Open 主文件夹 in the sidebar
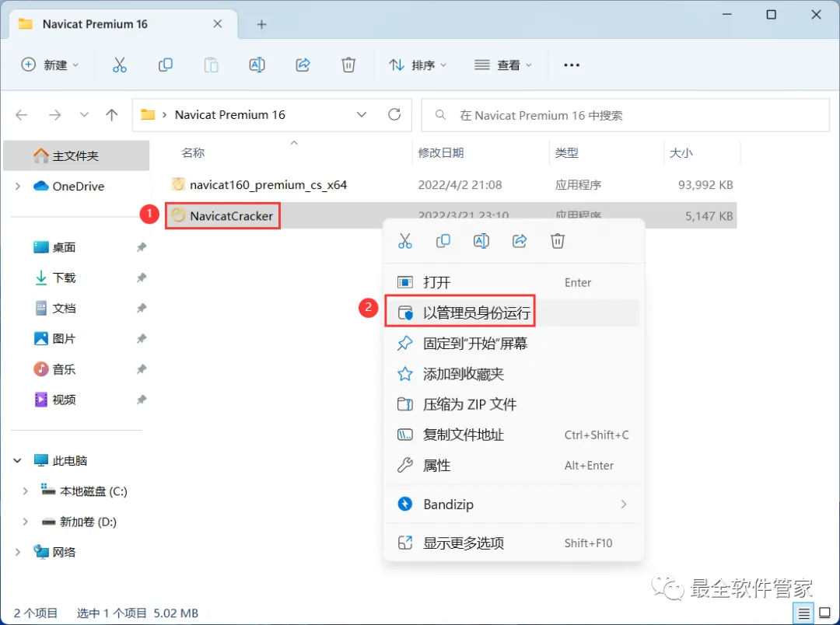 coord(76,155)
